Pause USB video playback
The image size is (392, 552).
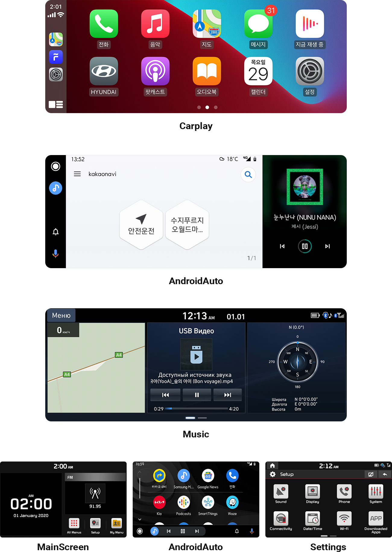(197, 395)
